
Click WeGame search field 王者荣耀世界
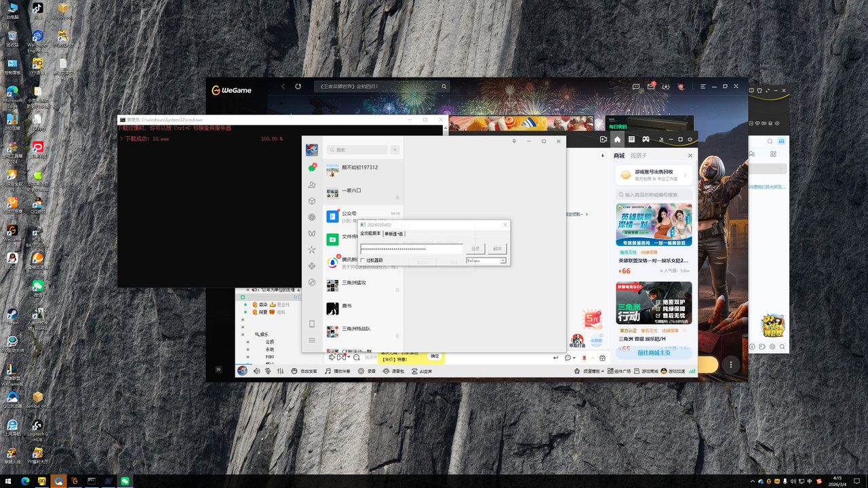coord(381,87)
